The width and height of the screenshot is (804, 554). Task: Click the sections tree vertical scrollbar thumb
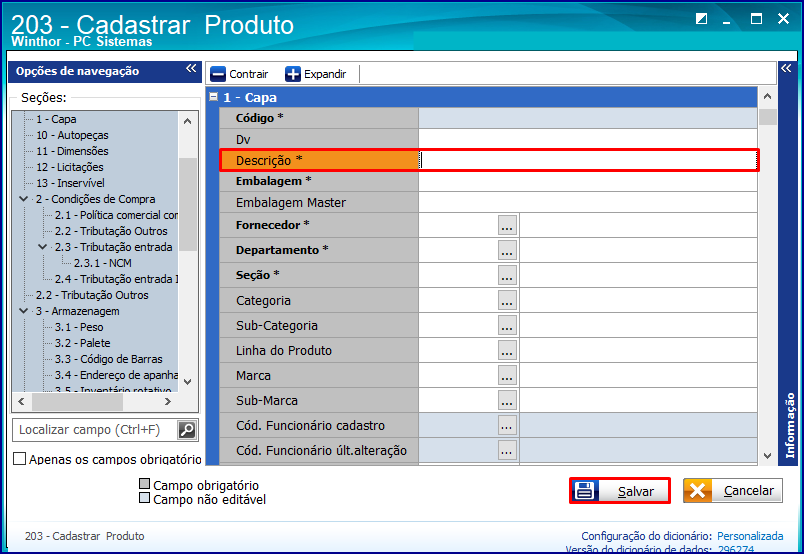coord(188,204)
